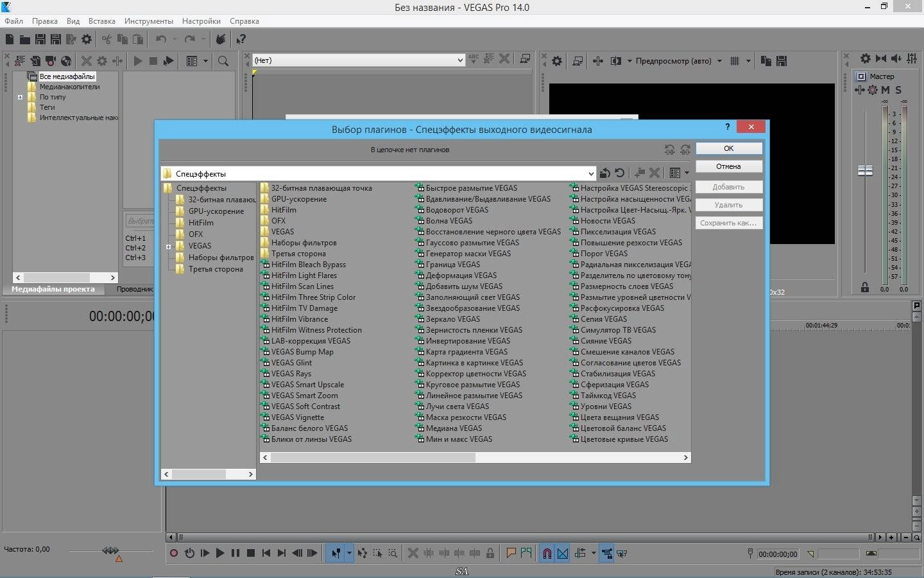Save preview snapshot to file
The width and height of the screenshot is (924, 578).
781,61
